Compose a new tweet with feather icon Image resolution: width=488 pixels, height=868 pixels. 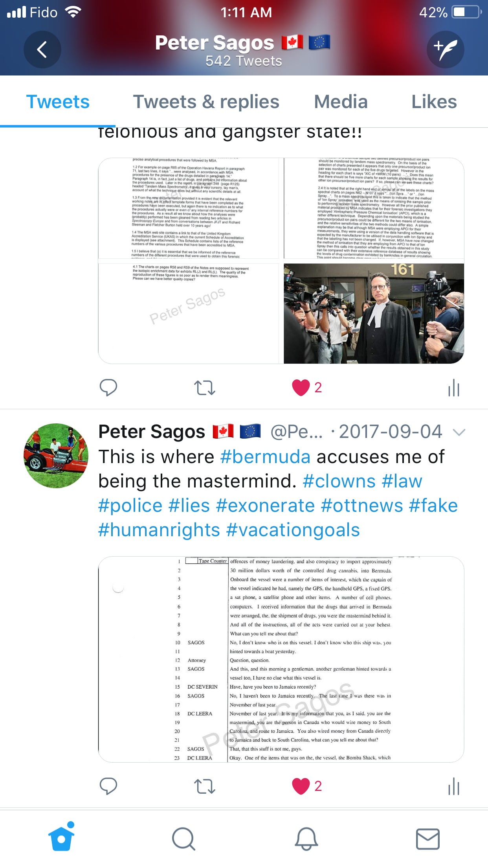click(x=446, y=50)
